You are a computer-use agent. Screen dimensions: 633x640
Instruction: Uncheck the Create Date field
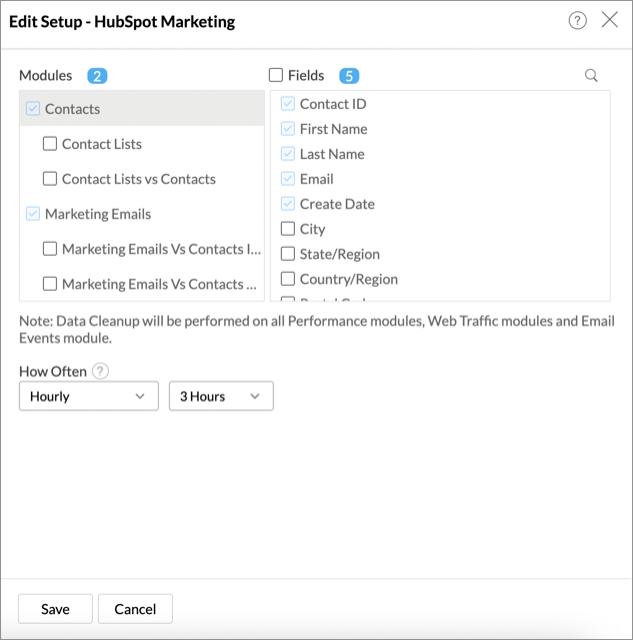[288, 204]
